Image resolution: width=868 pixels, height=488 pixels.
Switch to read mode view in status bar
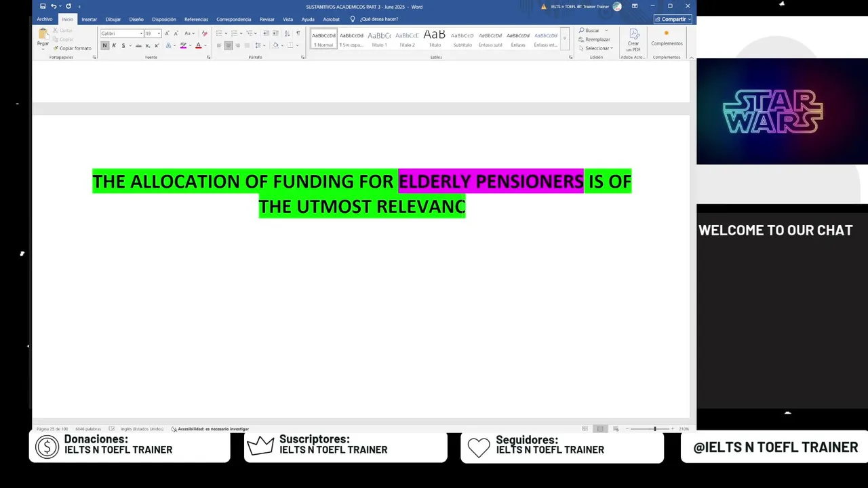[x=585, y=428]
